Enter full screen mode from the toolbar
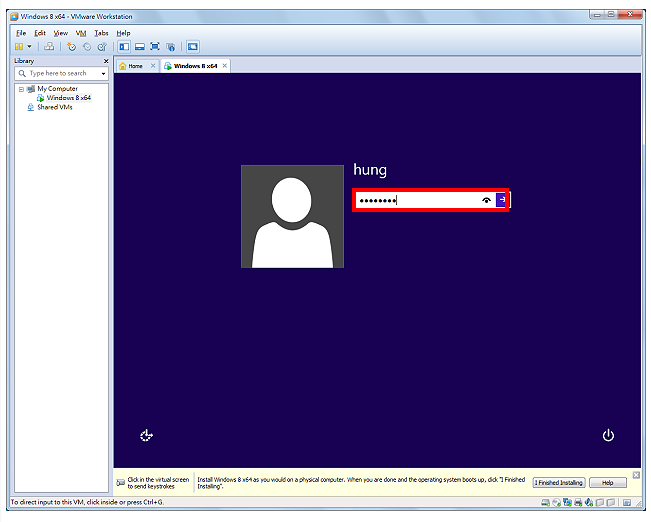Screen dimensions: 651x522 point(155,47)
